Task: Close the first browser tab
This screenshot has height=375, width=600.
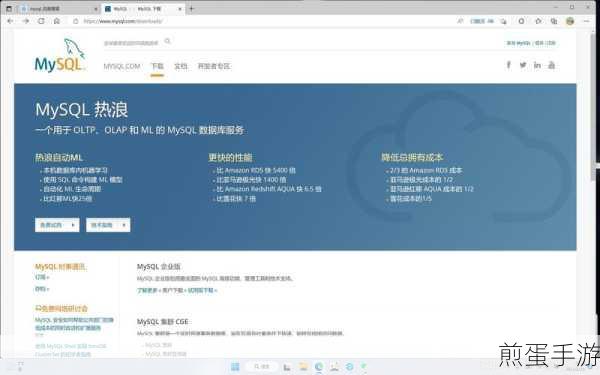Action: click(96, 8)
